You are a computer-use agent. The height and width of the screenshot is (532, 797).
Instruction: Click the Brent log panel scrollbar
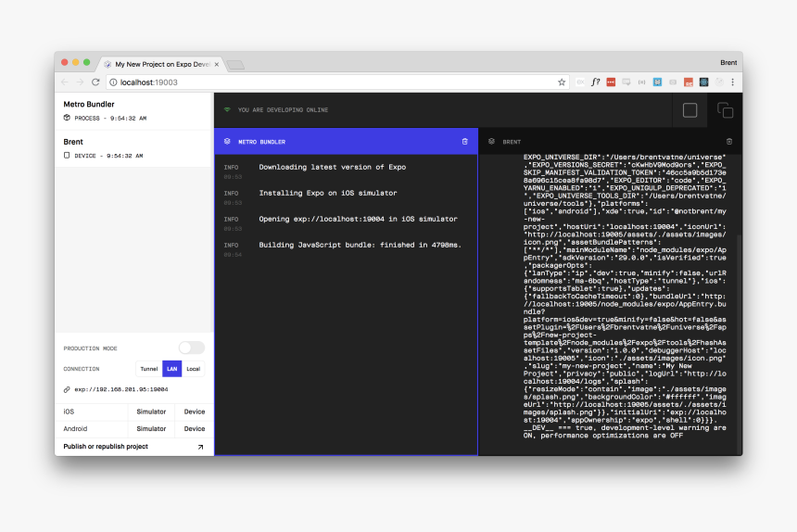click(739, 343)
